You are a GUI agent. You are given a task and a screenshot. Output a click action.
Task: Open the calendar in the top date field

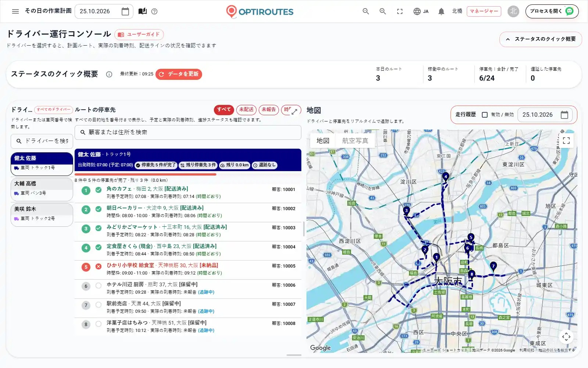(x=125, y=11)
